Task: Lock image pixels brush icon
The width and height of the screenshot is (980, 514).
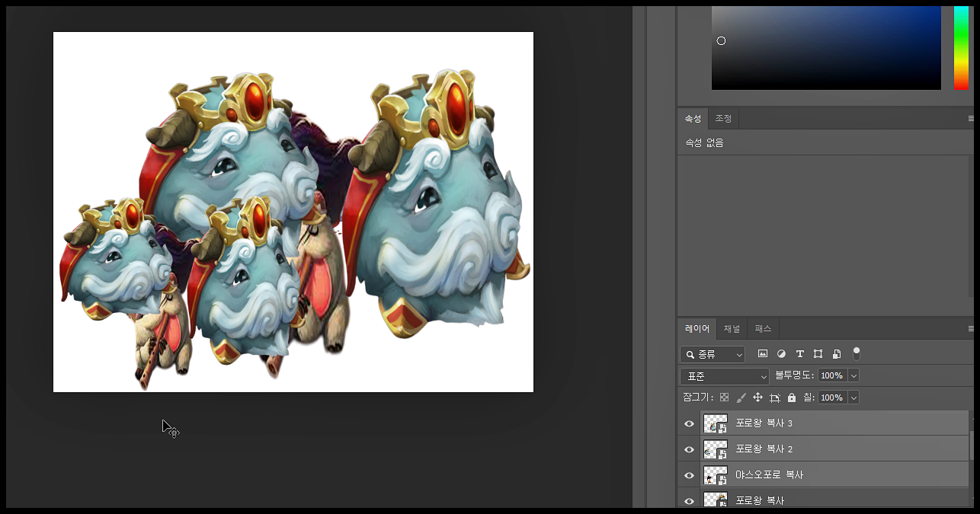Action: (x=741, y=397)
